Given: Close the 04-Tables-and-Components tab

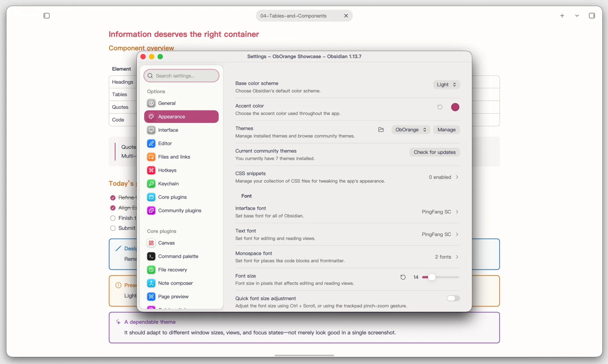Looking at the screenshot, I should [x=346, y=16].
